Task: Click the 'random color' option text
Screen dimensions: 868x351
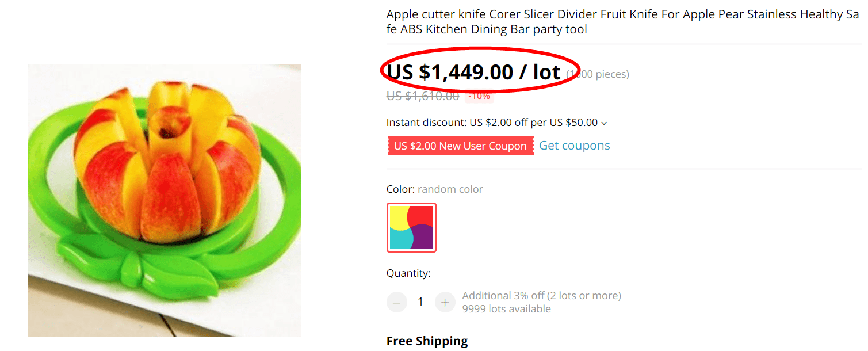Action: point(450,189)
